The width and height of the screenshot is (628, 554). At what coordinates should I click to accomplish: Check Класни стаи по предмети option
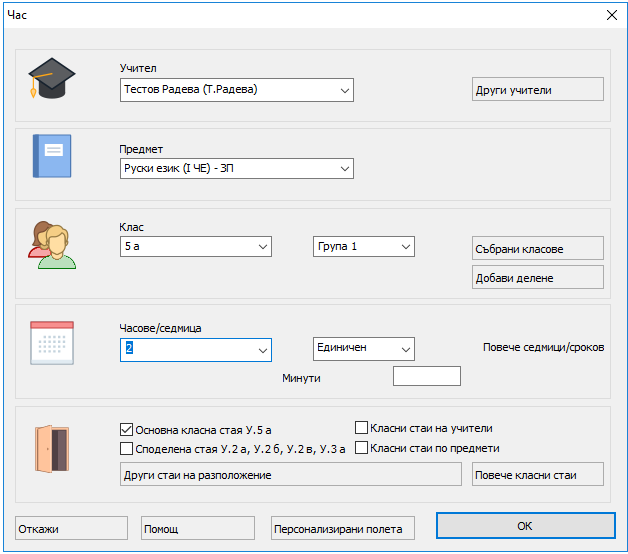pyautogui.click(x=362, y=448)
